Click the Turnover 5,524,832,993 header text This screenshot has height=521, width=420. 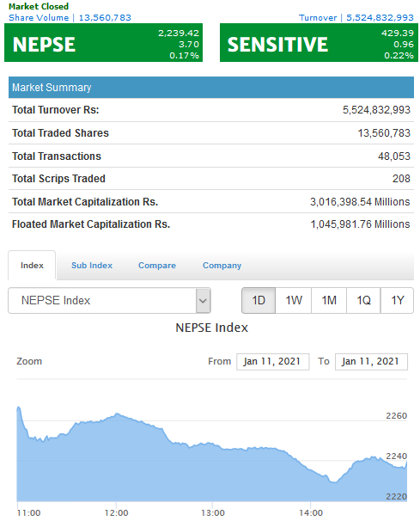click(x=356, y=17)
